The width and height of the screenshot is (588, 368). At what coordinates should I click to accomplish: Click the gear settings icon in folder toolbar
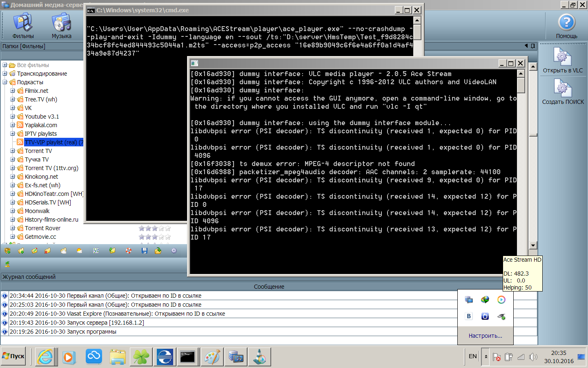(174, 251)
